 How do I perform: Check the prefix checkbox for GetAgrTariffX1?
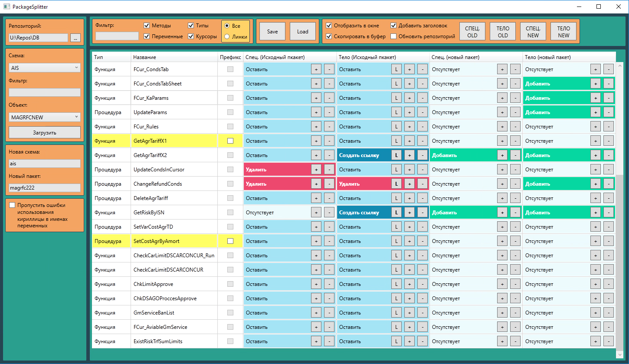tap(230, 141)
